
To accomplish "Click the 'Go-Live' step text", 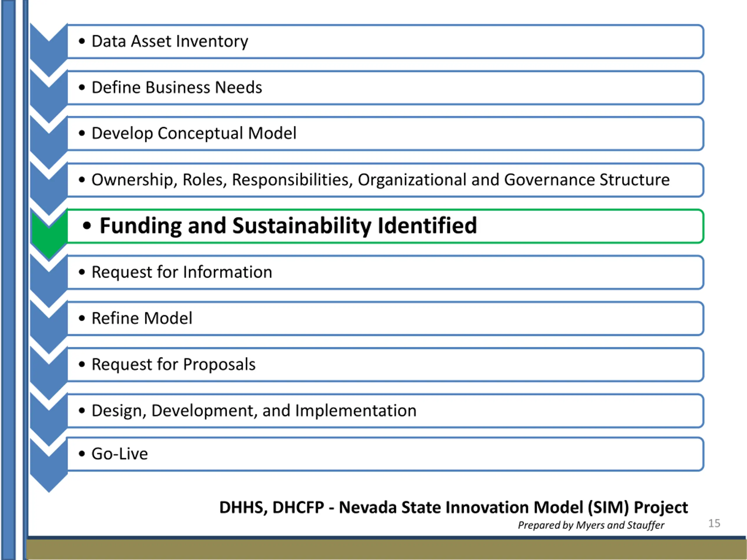I will (120, 454).
